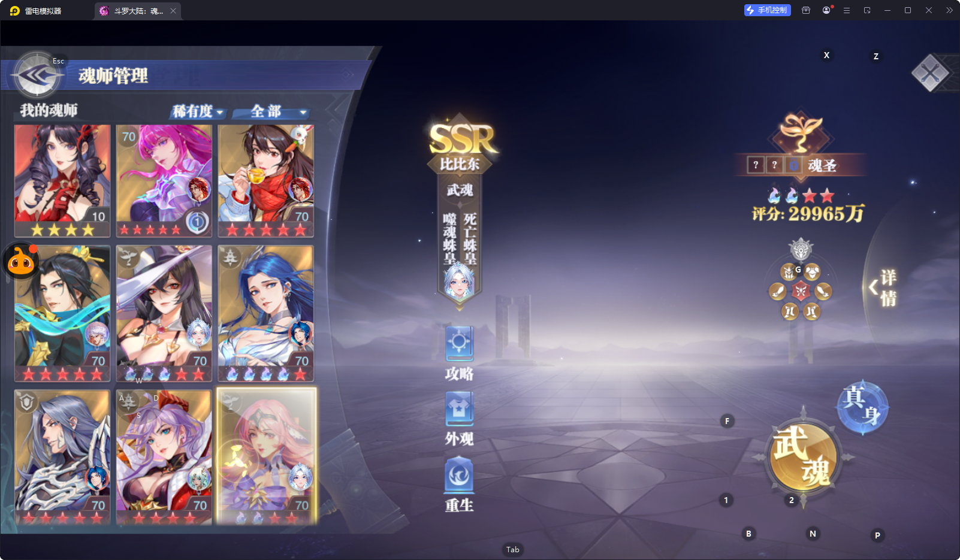The height and width of the screenshot is (560, 960).
Task: Click the silver emblem above equipment slots
Action: tap(801, 249)
